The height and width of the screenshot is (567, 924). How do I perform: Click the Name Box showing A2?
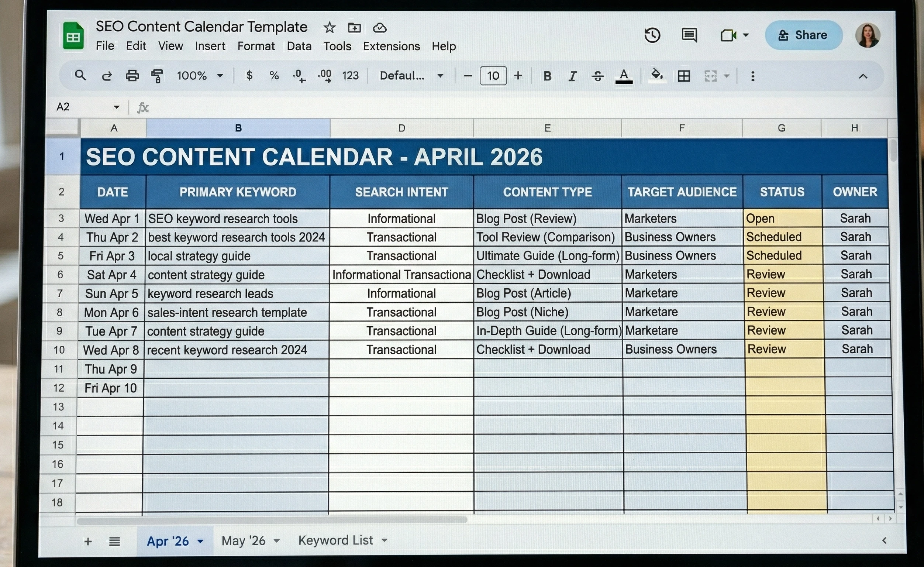click(75, 107)
